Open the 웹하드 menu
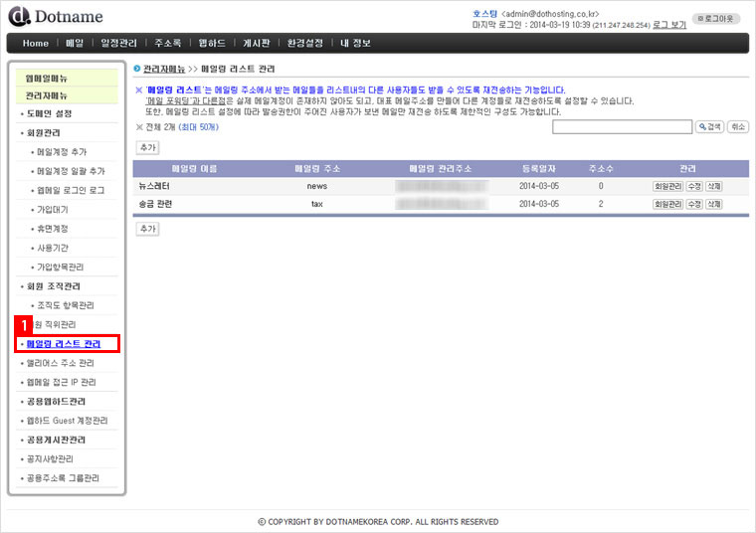Image resolution: width=756 pixels, height=533 pixels. pos(211,43)
